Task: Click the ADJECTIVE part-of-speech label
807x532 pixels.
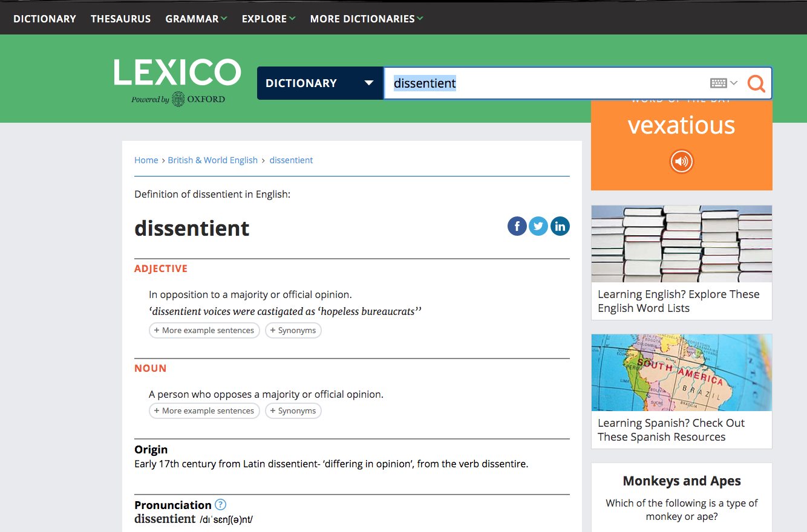Action: coord(161,268)
